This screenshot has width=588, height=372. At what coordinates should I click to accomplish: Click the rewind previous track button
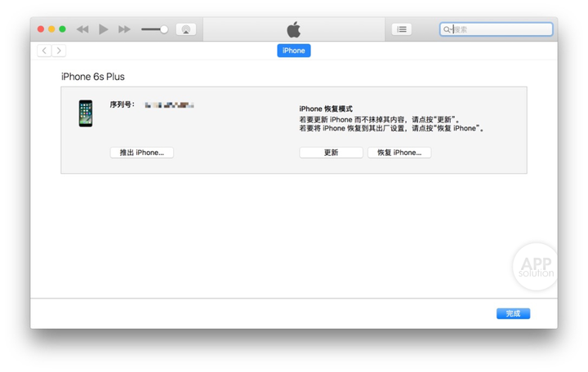82,29
